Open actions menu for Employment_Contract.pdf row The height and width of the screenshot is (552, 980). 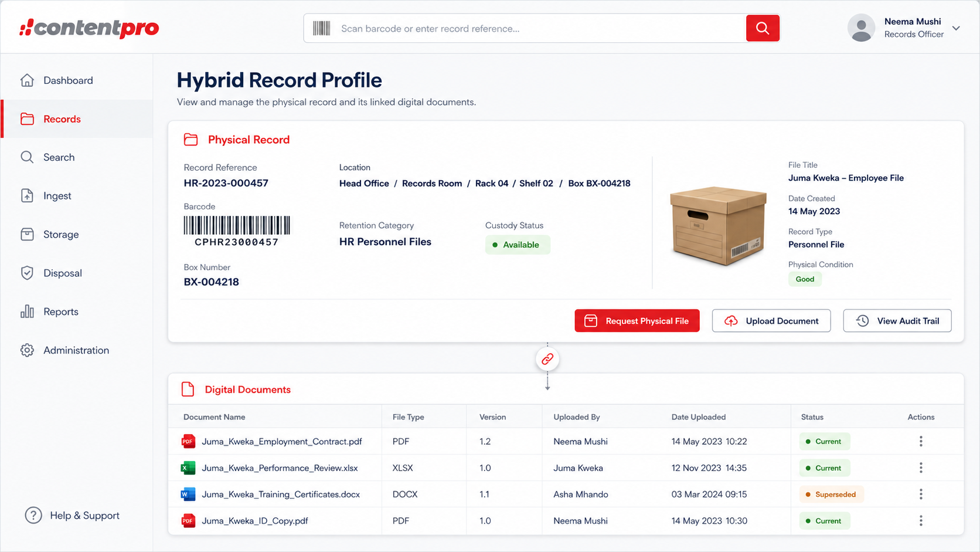pos(921,441)
